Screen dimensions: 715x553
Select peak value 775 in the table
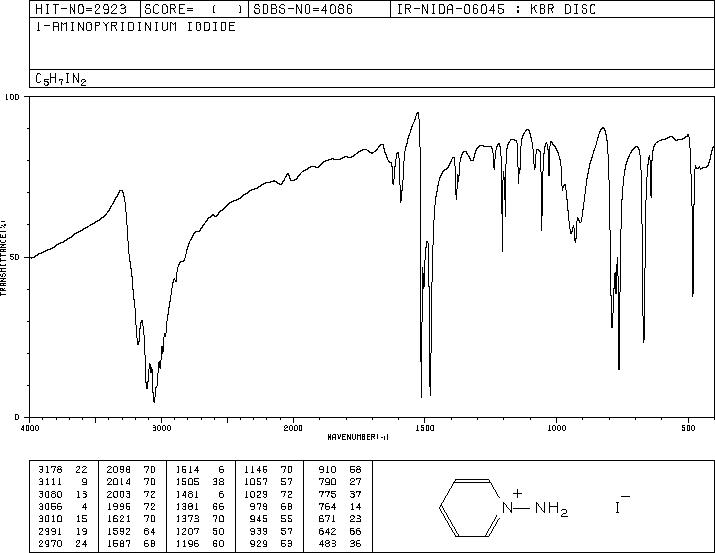327,494
